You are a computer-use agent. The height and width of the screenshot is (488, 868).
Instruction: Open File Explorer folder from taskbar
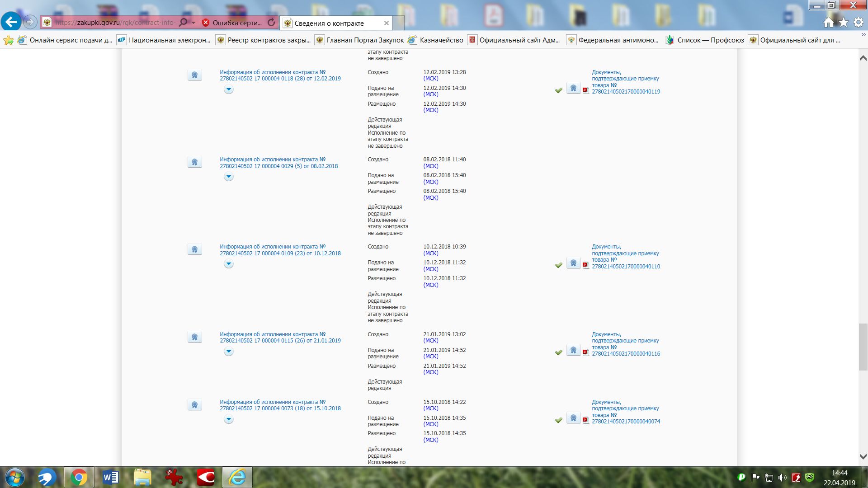pos(142,478)
